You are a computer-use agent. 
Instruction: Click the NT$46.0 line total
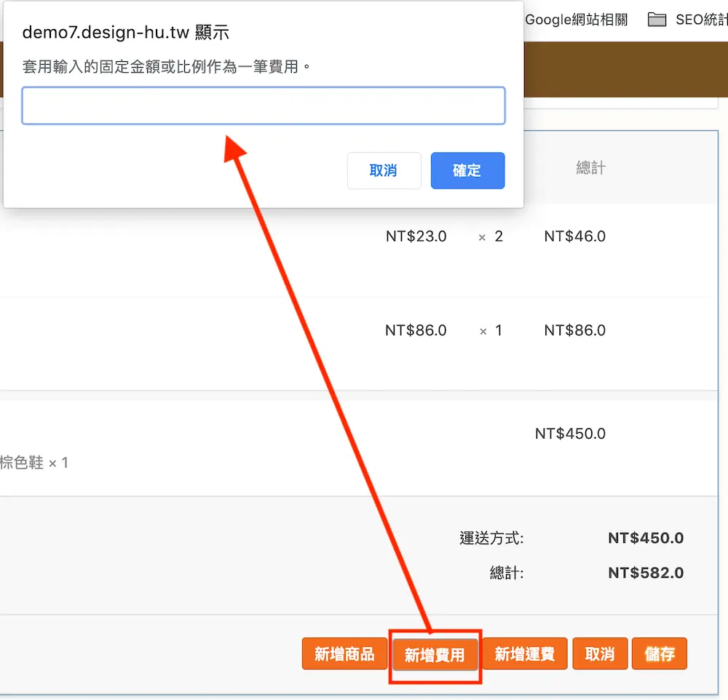(575, 236)
